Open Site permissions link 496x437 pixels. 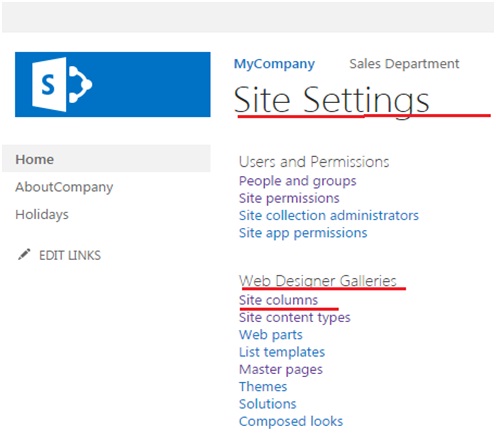289,198
